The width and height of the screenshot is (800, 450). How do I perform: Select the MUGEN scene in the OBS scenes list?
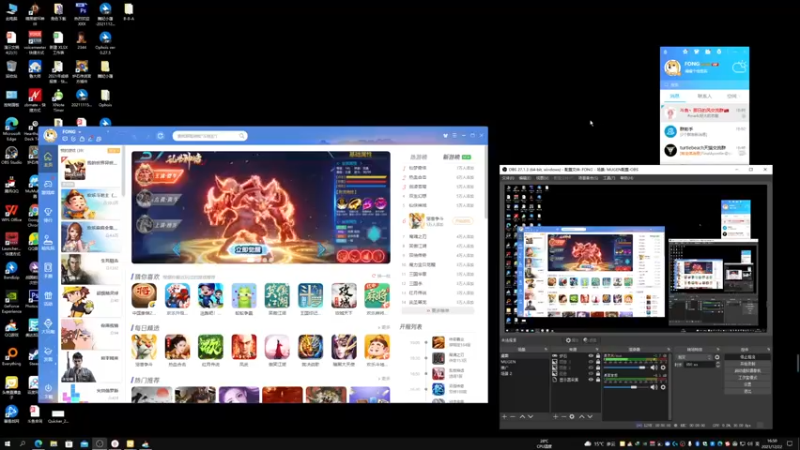509,362
